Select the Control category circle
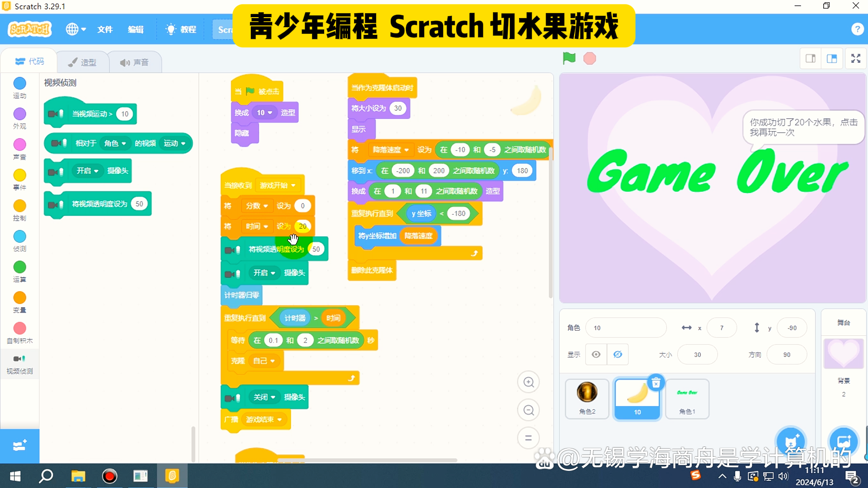Viewport: 868px width, 488px height. tap(19, 206)
